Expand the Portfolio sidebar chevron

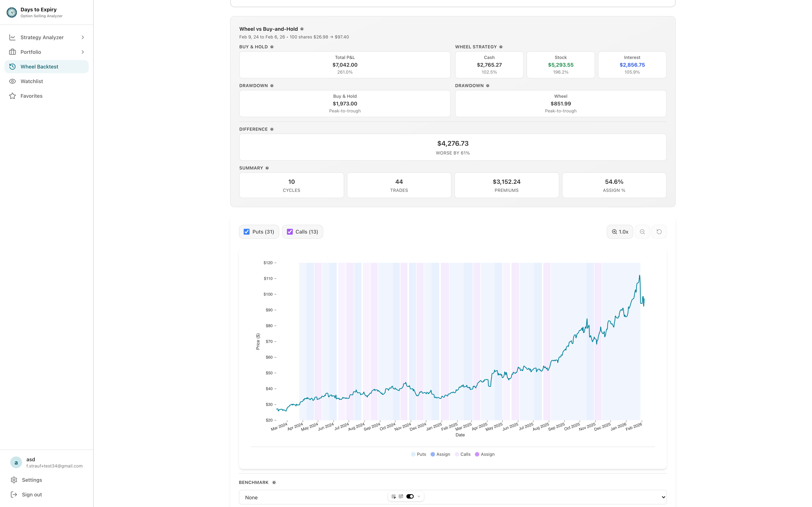coord(83,52)
